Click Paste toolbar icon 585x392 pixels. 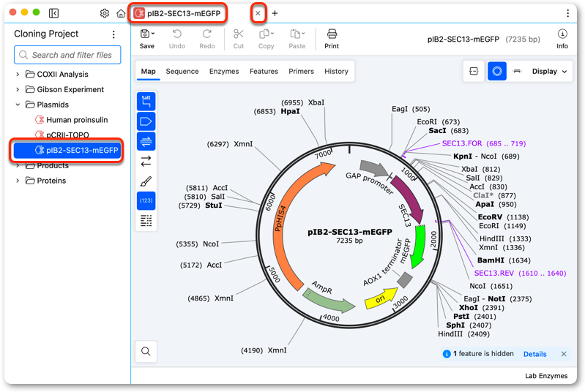pyautogui.click(x=297, y=39)
